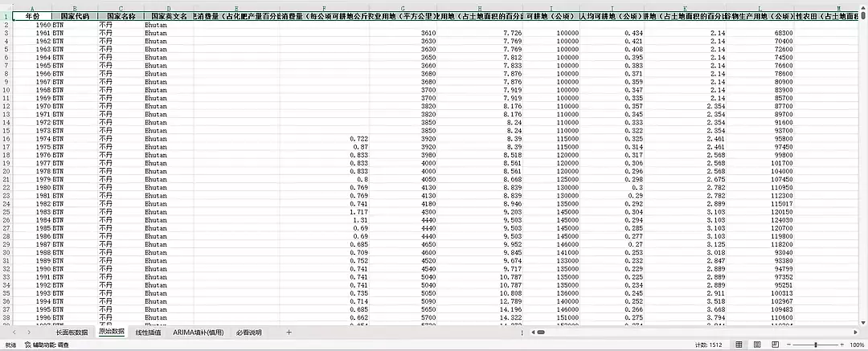Click the 国家代码 header cell
Image resolution: width=868 pixels, height=351 pixels.
(x=75, y=17)
